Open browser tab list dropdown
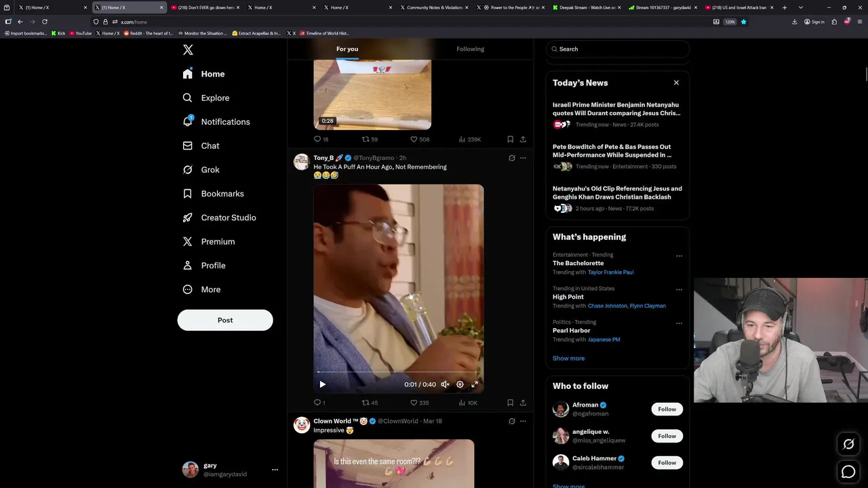The image size is (868, 488). (801, 7)
